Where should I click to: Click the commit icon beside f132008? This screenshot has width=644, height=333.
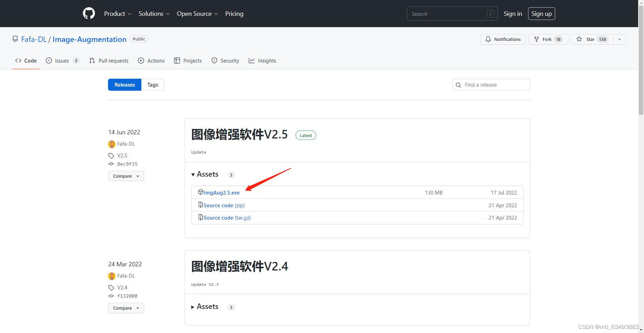coord(111,296)
